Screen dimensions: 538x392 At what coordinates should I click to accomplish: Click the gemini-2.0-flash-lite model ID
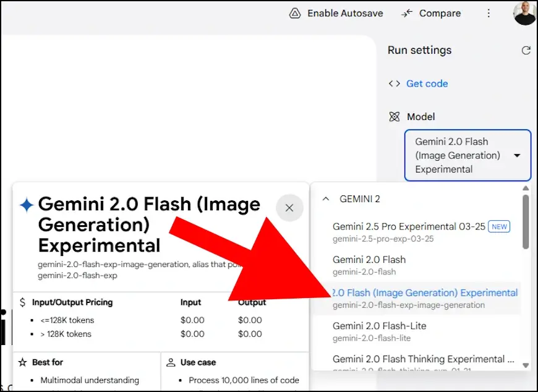click(x=371, y=338)
